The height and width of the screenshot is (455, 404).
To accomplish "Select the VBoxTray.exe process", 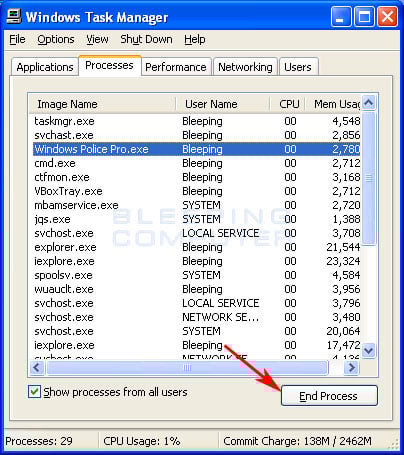I will pos(197,191).
